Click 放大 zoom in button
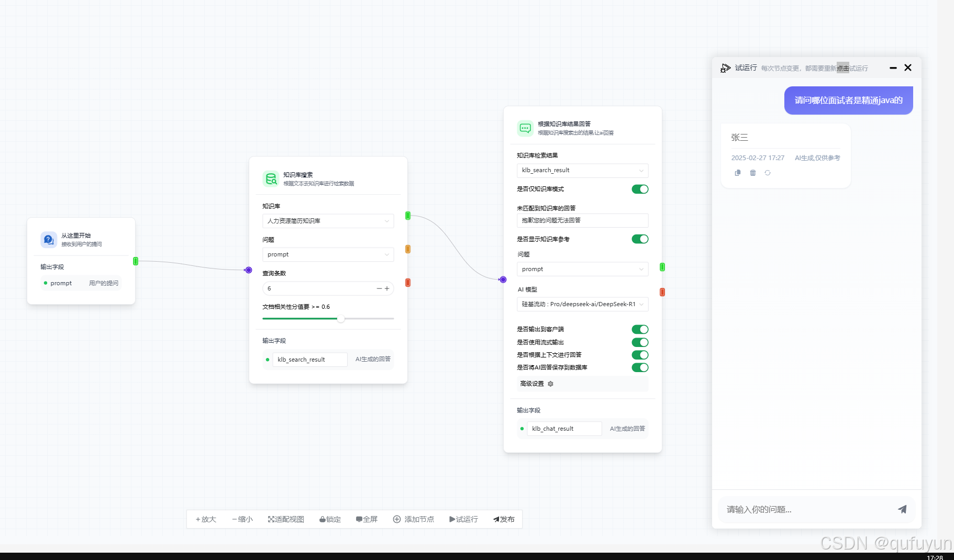The width and height of the screenshot is (954, 560). coord(206,519)
